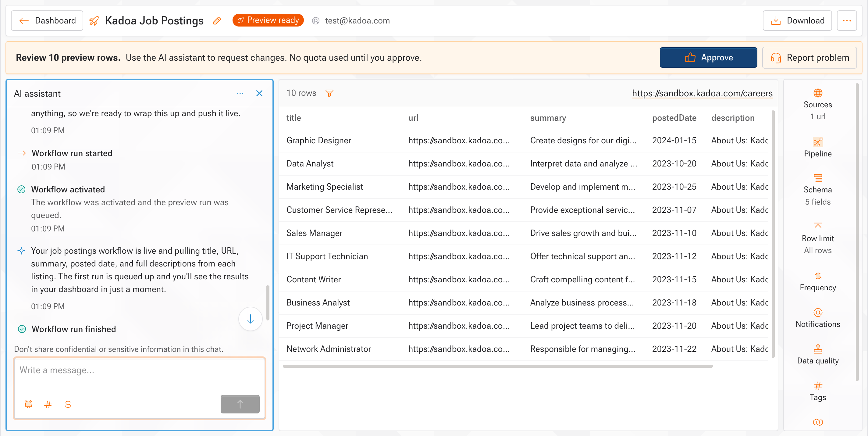The height and width of the screenshot is (436, 868).
Task: Click the 2023-11-22 posted date cell
Action: 674,349
